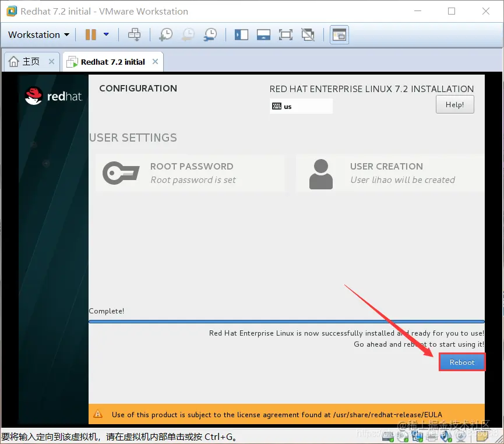The image size is (504, 444).
Task: Send Ctrl+Alt+Del to the VM
Action: pyautogui.click(x=135, y=34)
